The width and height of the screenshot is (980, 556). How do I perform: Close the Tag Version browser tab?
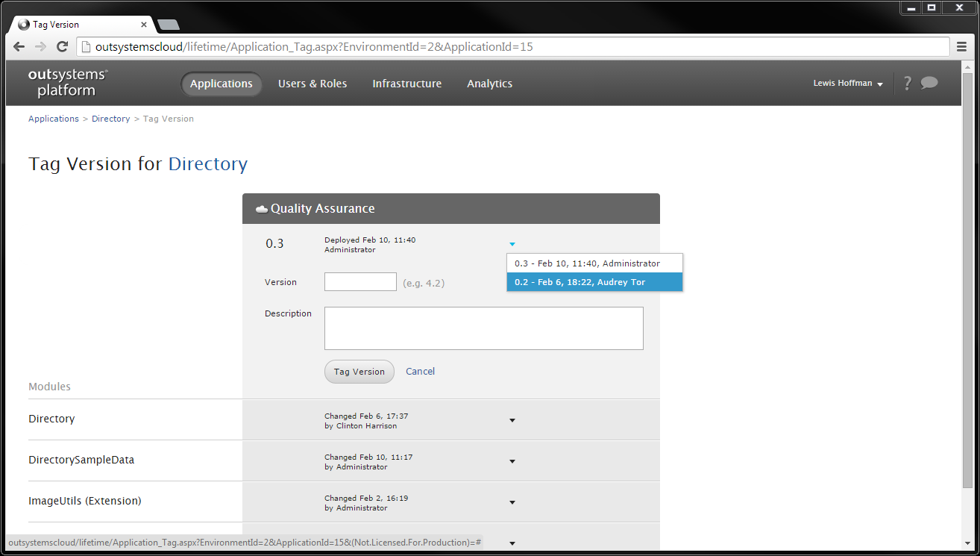pyautogui.click(x=144, y=25)
